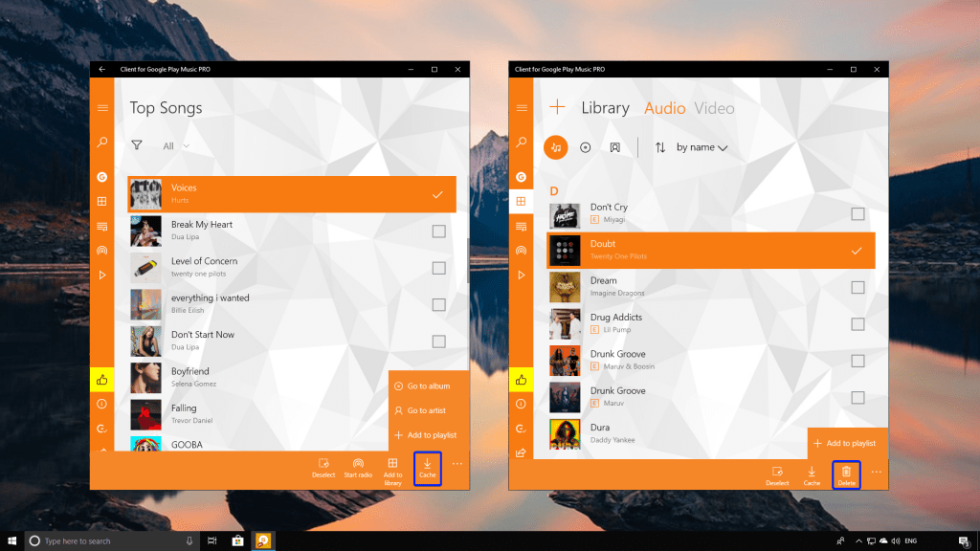Screen dimensions: 980x551
Task: Click the Delete trash icon in Library
Action: click(846, 471)
